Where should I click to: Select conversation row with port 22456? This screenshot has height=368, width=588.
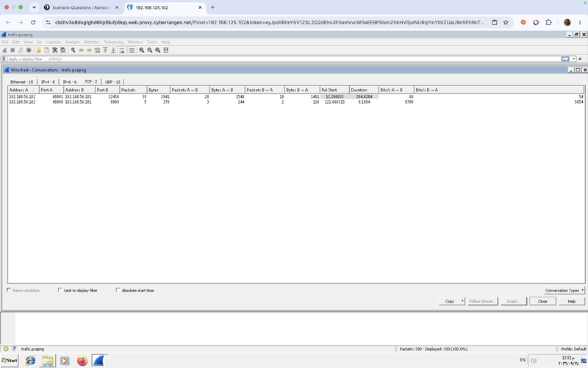coord(296,96)
